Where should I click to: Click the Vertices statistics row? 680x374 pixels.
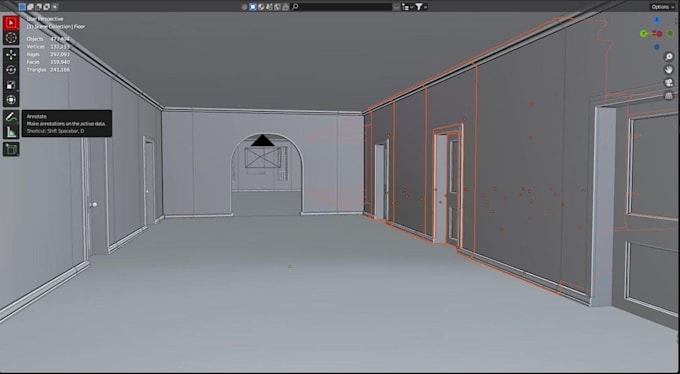[x=48, y=46]
